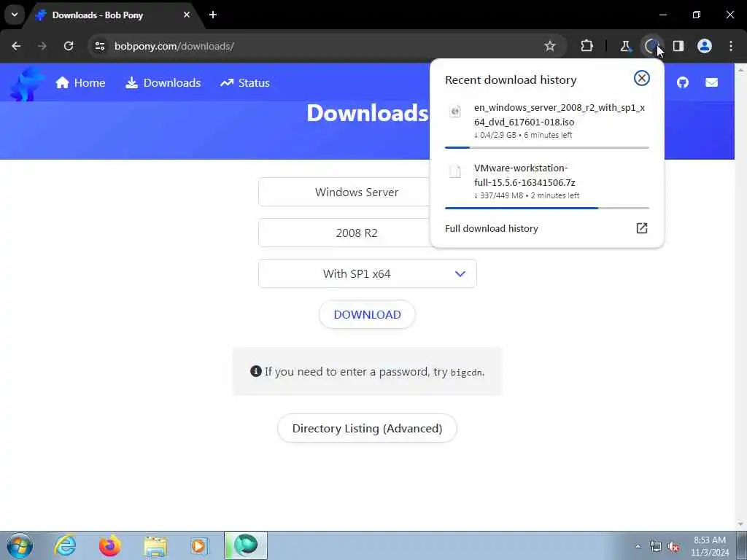This screenshot has height=560, width=747.
Task: Open the profile avatar icon
Action: click(705, 46)
